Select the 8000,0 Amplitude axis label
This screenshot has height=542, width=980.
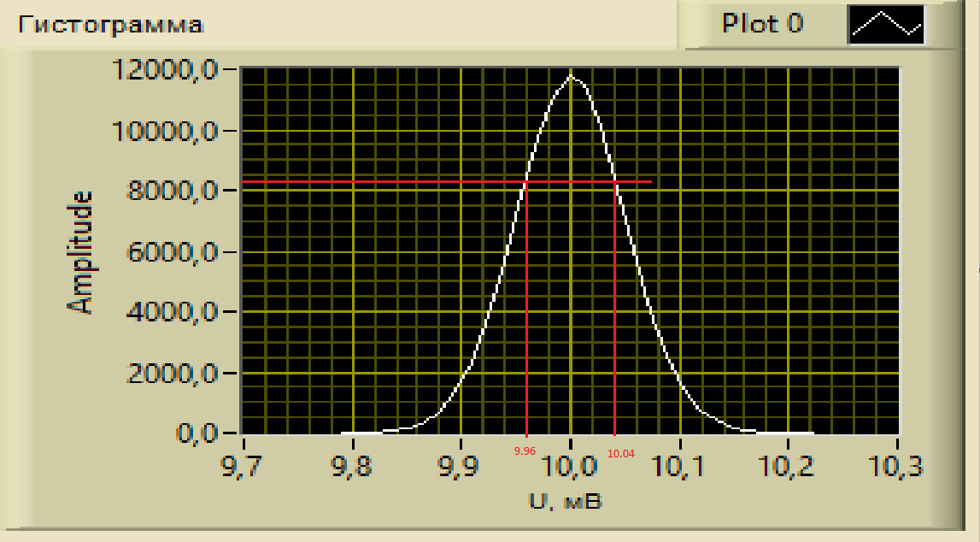(x=172, y=190)
